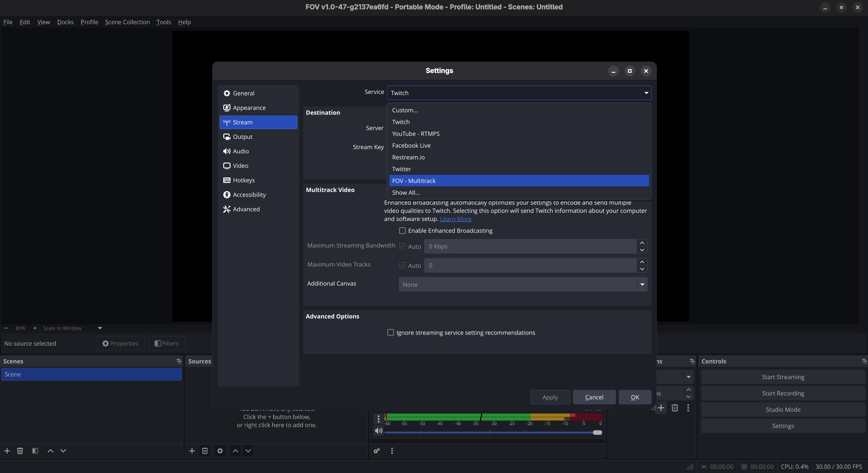Viewport: 868px width, 473px height.
Task: Move source down in Sources toolbar
Action: pyautogui.click(x=248, y=451)
